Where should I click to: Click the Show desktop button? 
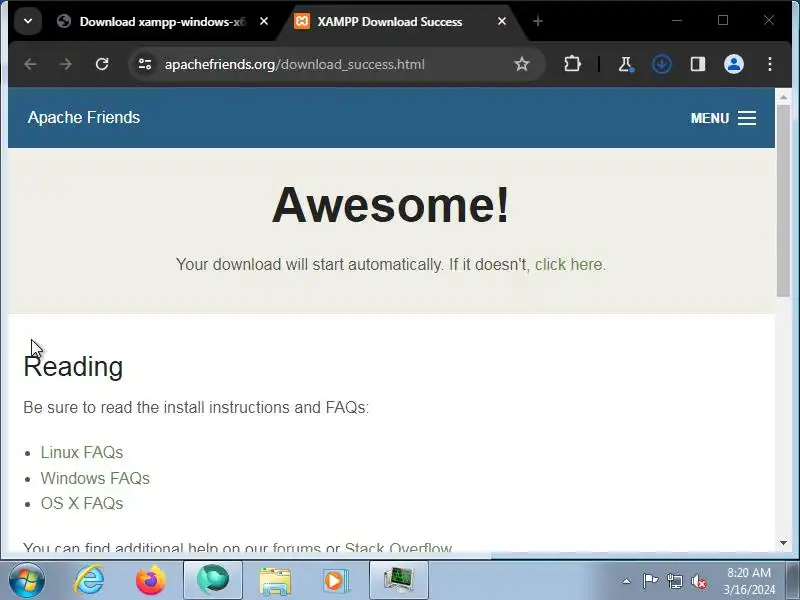tap(793, 580)
